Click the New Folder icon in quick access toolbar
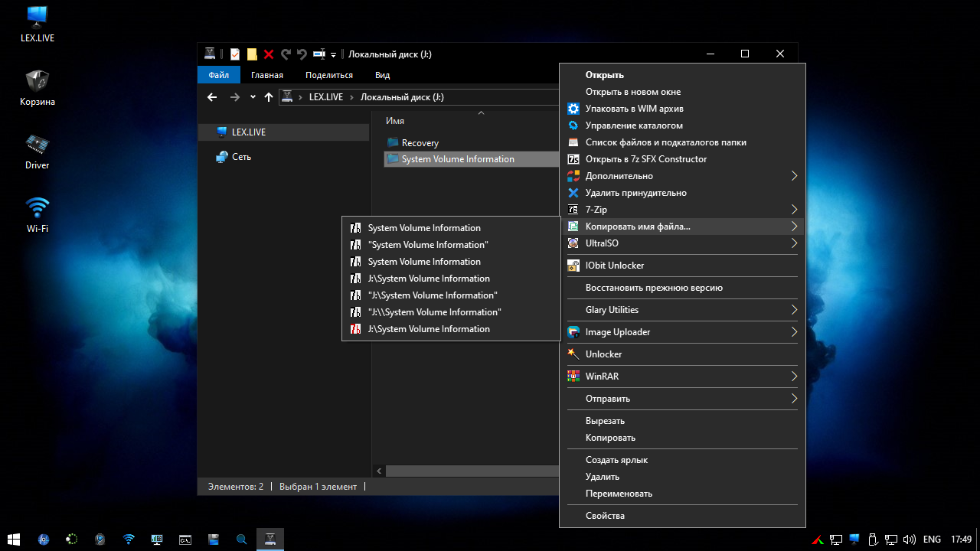This screenshot has height=551, width=980. pyautogui.click(x=252, y=54)
